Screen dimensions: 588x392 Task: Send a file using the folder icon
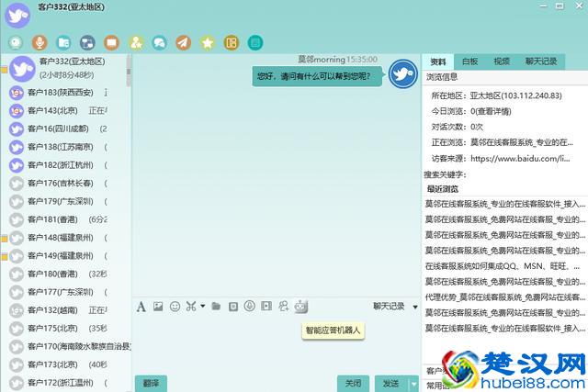pyautogui.click(x=216, y=307)
